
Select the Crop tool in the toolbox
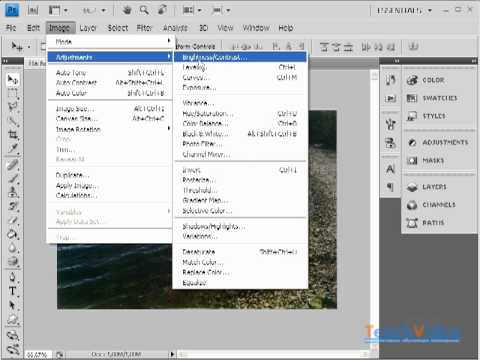(x=13, y=135)
